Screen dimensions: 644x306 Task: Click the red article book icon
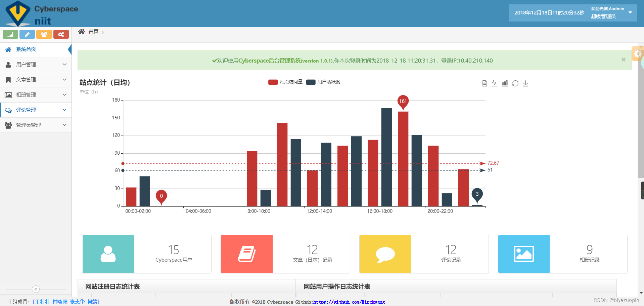247,254
